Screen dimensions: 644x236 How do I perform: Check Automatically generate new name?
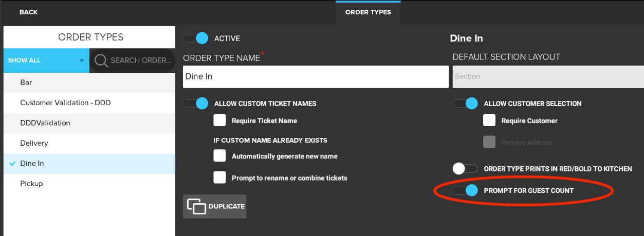coord(220,156)
